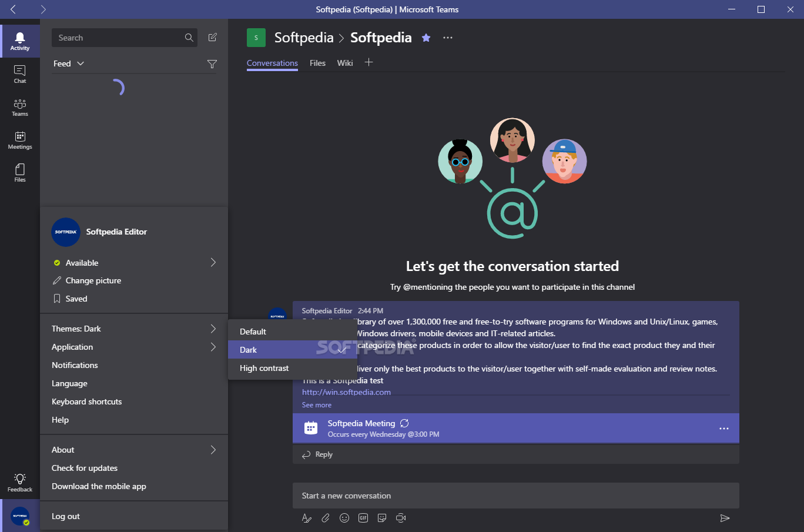Open Chat in the sidebar
The width and height of the screenshot is (804, 532).
pos(20,74)
